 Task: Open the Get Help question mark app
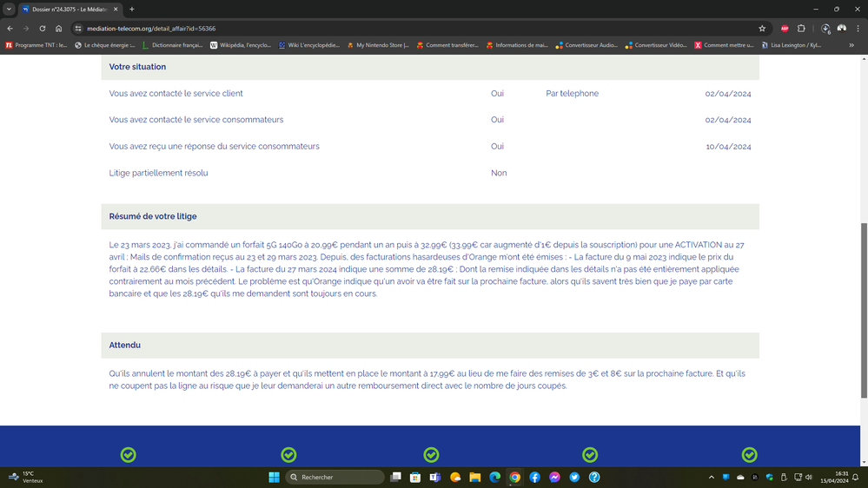[x=594, y=477]
